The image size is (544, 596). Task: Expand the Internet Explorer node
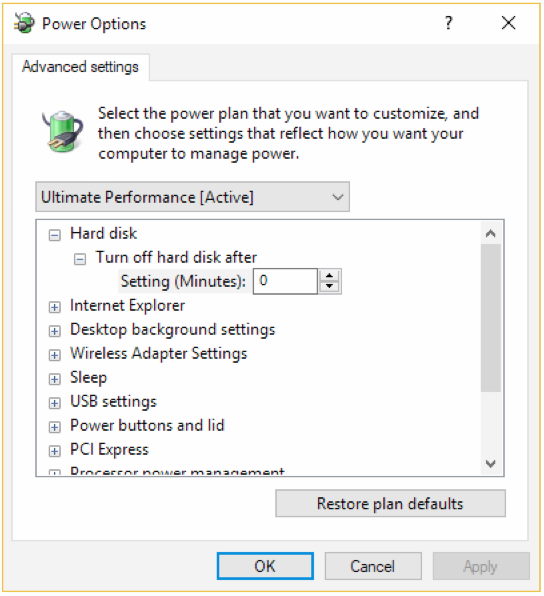54,307
